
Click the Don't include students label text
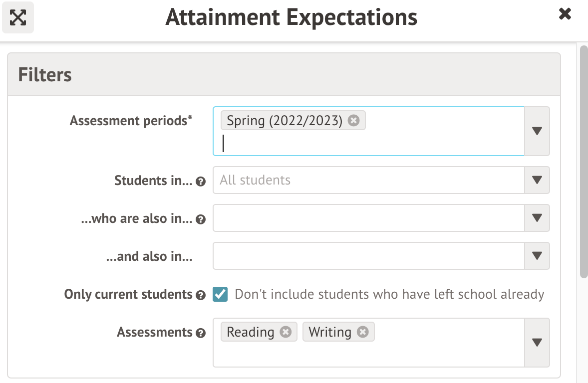389,294
